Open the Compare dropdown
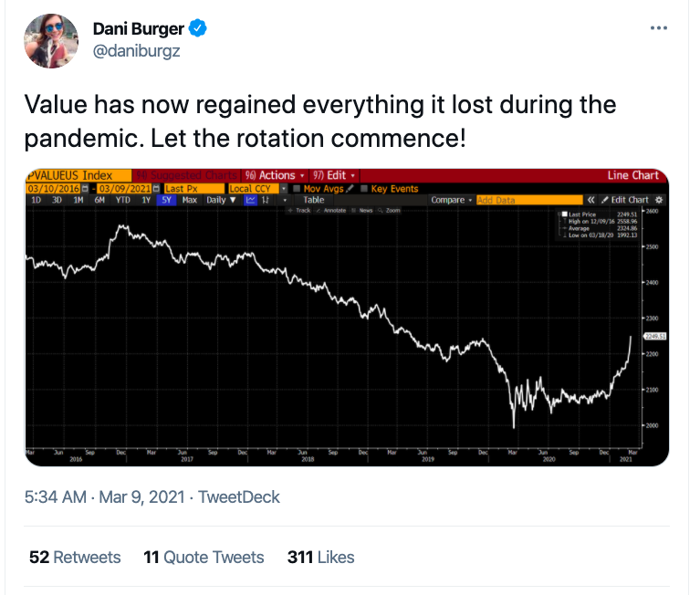Image resolution: width=700 pixels, height=595 pixels. tap(451, 200)
